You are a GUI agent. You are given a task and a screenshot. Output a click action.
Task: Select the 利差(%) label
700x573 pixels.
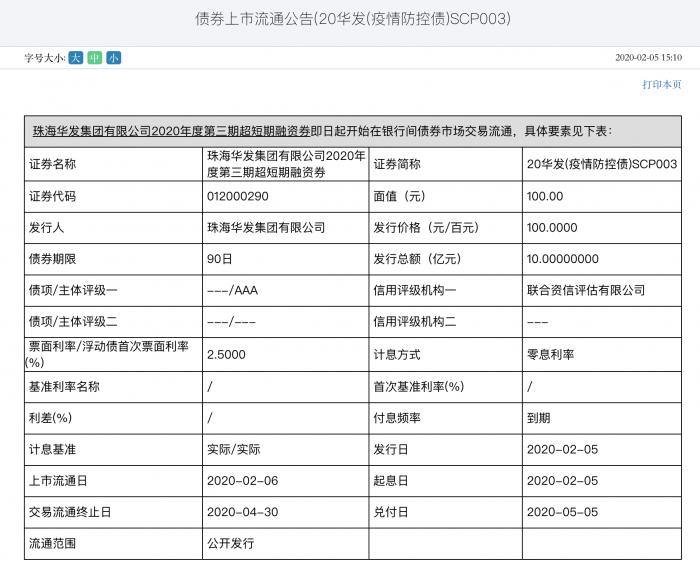click(50, 418)
